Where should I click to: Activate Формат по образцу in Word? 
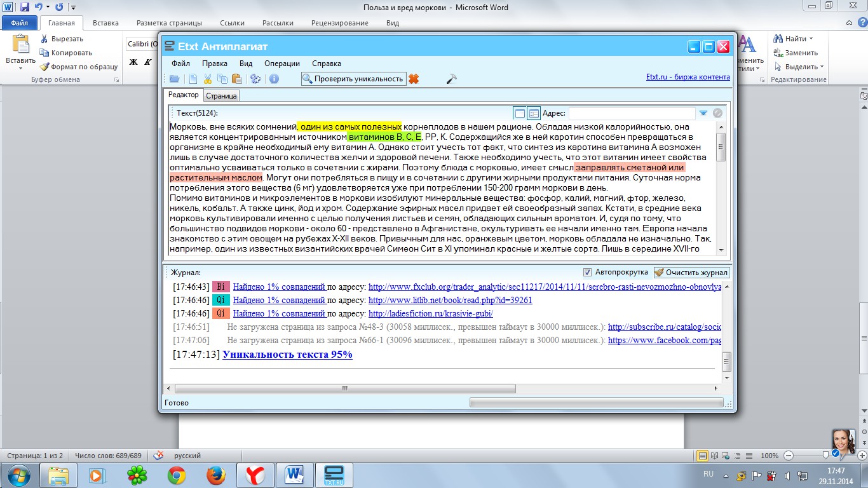click(x=79, y=67)
